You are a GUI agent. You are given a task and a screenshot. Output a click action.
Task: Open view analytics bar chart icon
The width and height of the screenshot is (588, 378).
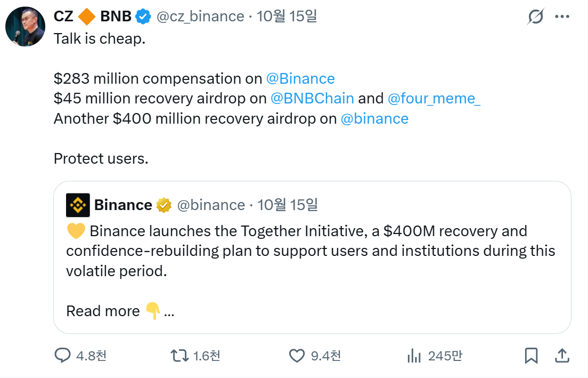pos(414,356)
